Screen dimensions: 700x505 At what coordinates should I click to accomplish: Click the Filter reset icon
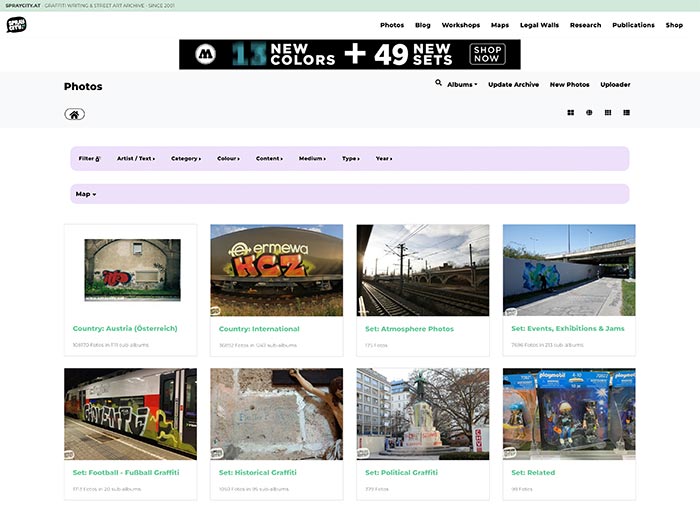(x=97, y=159)
